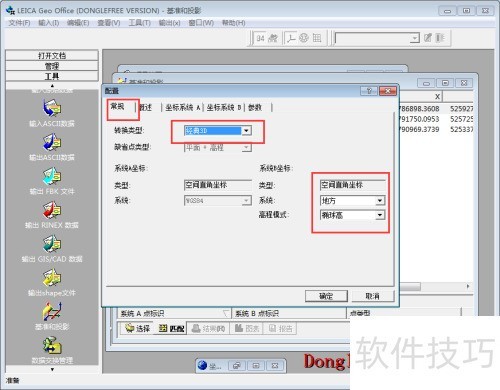
Task: Click sort arrow in 系统 A 点标识 header
Action: pos(226,313)
